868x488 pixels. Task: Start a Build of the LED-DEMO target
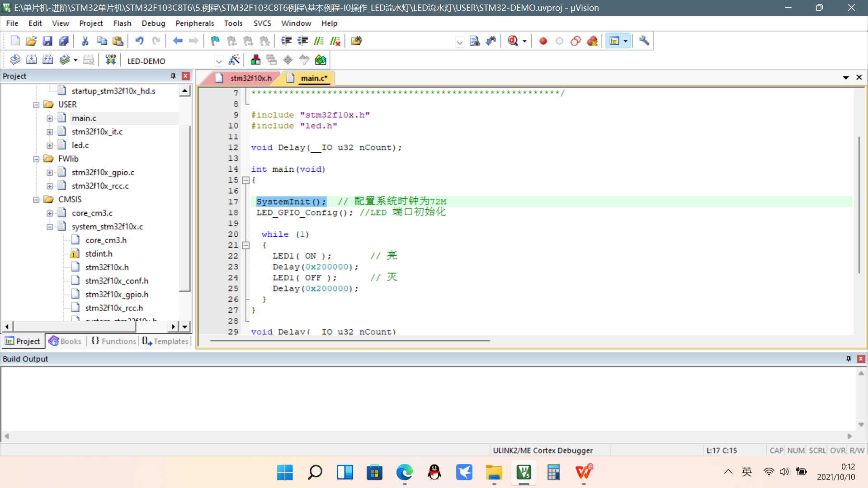pyautogui.click(x=31, y=59)
